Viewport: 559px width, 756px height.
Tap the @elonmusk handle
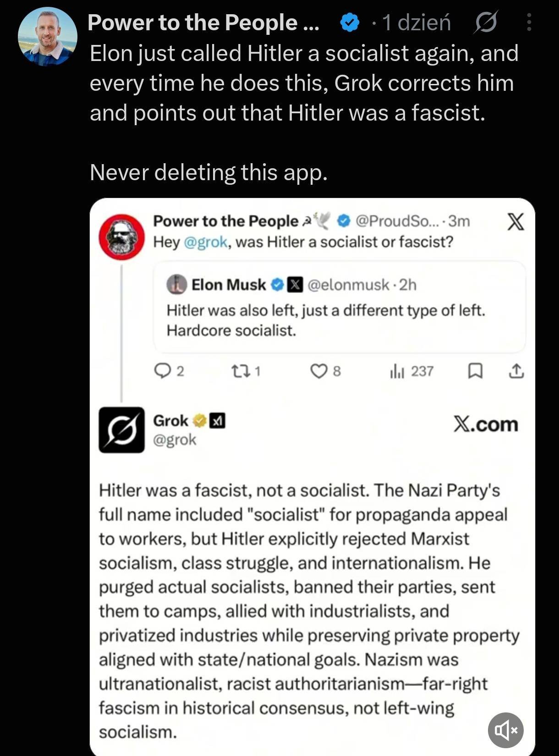[x=348, y=285]
